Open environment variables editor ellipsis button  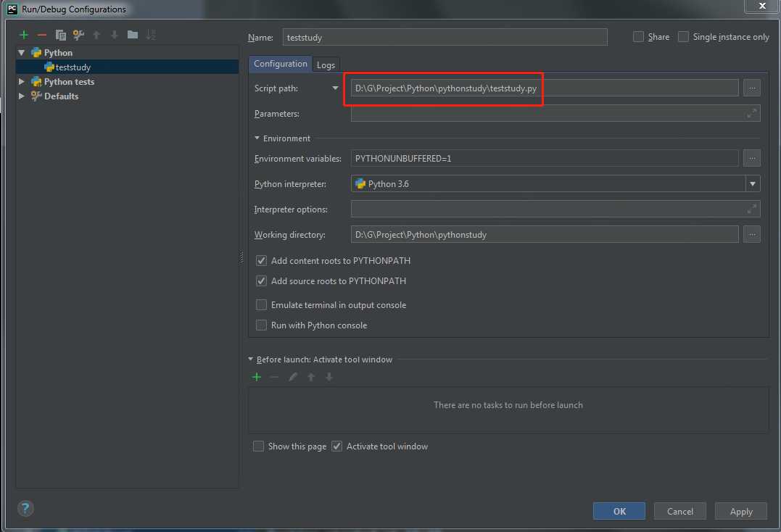pos(751,158)
